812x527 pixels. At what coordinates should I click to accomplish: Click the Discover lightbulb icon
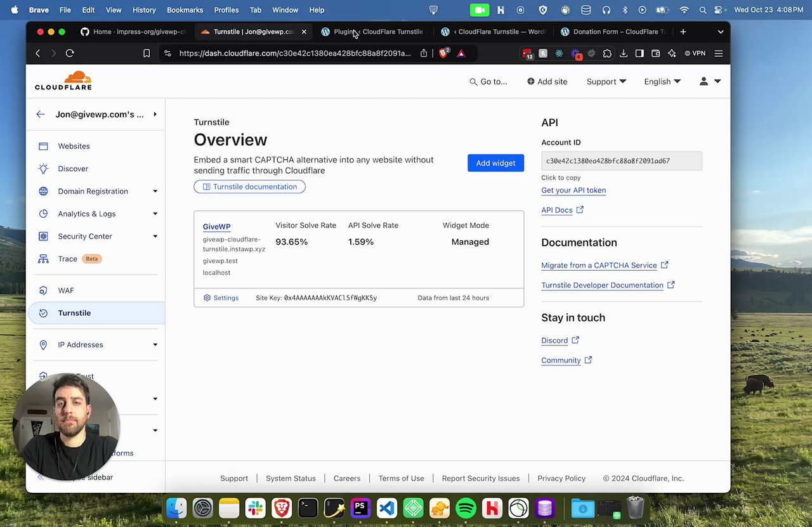pos(43,169)
